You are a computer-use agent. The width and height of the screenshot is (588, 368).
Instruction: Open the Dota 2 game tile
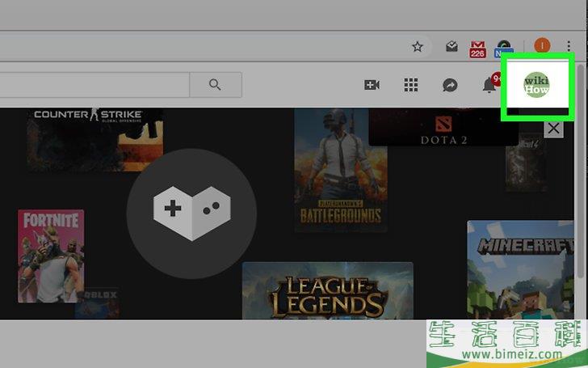443,127
